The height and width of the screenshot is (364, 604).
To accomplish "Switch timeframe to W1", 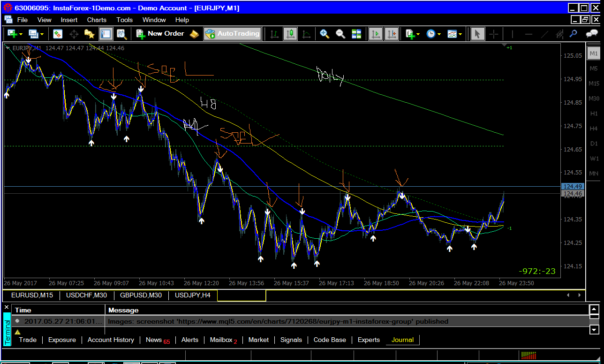I will 594,158.
